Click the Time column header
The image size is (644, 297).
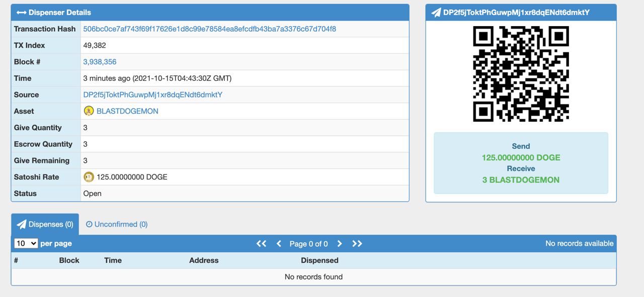click(113, 260)
